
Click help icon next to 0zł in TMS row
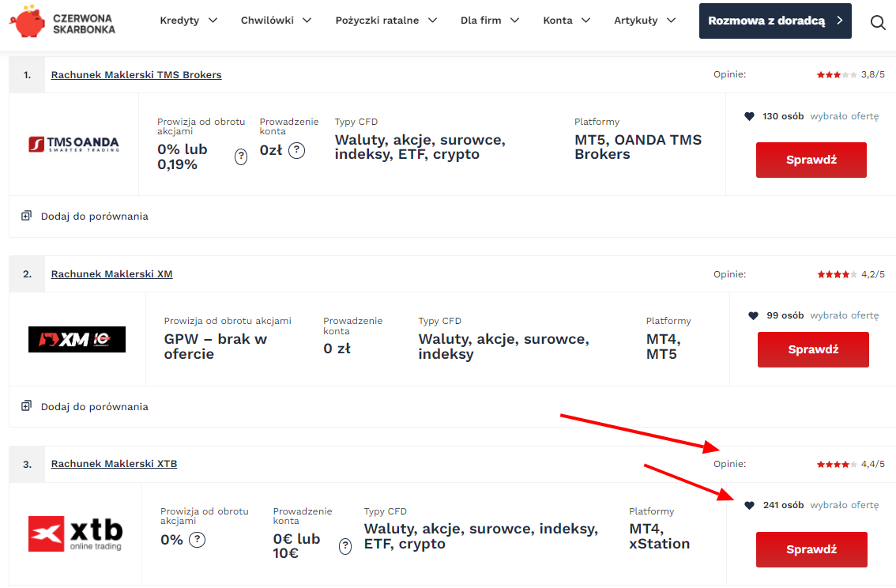296,151
